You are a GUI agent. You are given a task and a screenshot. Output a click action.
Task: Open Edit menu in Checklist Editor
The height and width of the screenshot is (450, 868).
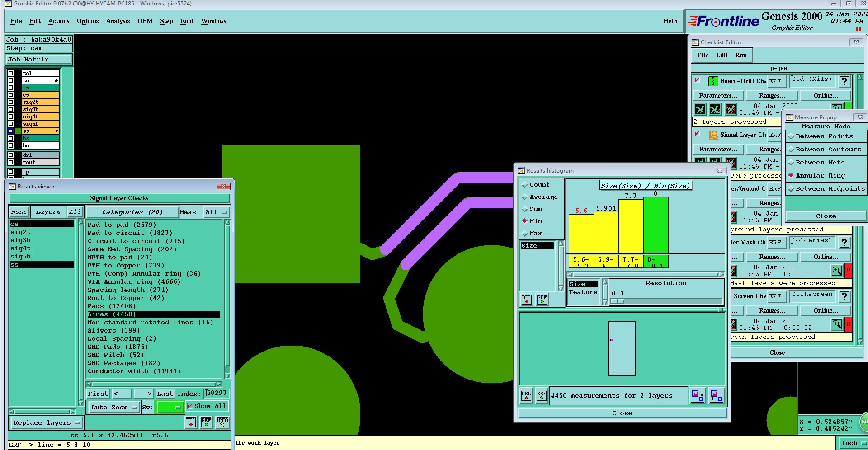(722, 56)
